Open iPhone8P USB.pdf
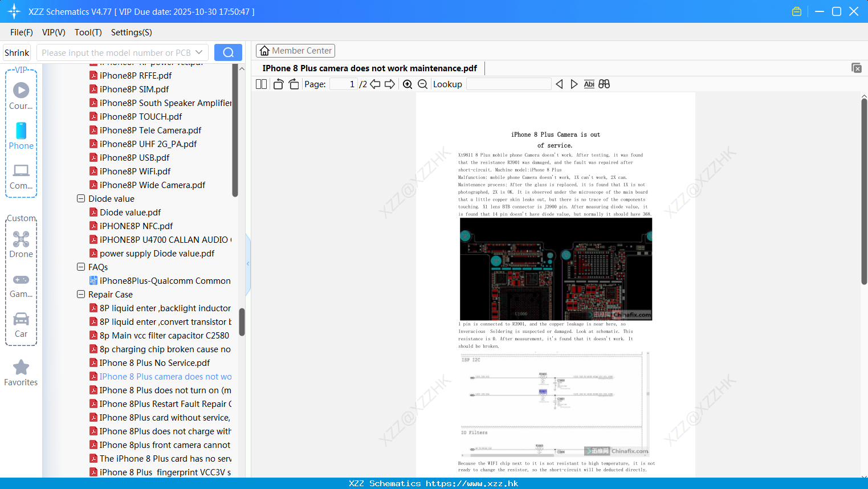Screen dimensions: 868x489 click(x=135, y=158)
